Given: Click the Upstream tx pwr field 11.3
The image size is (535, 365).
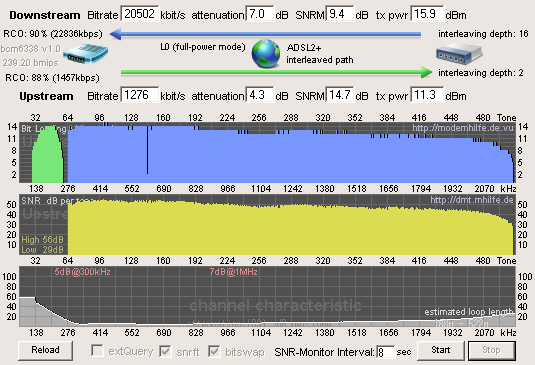Looking at the screenshot, I should click(427, 95).
